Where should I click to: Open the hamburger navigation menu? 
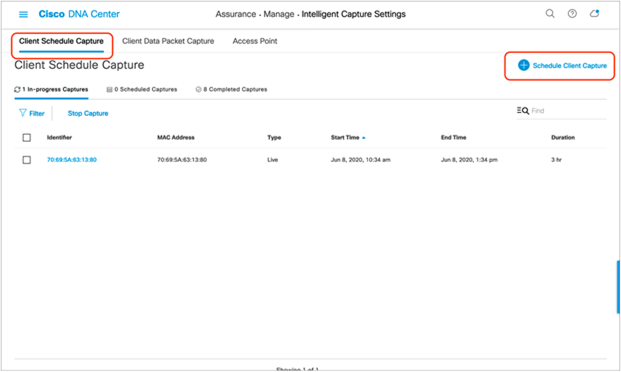click(x=23, y=15)
